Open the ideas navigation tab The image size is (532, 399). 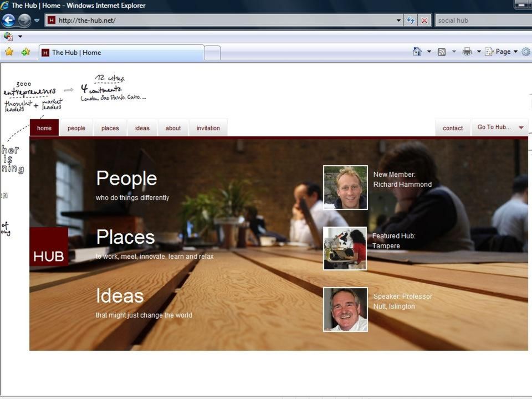tap(142, 128)
